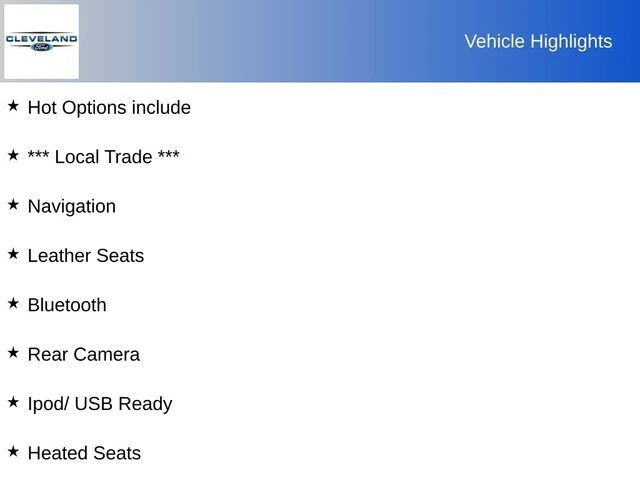
Task: Click the Bluetooth feature label
Action: pos(67,305)
